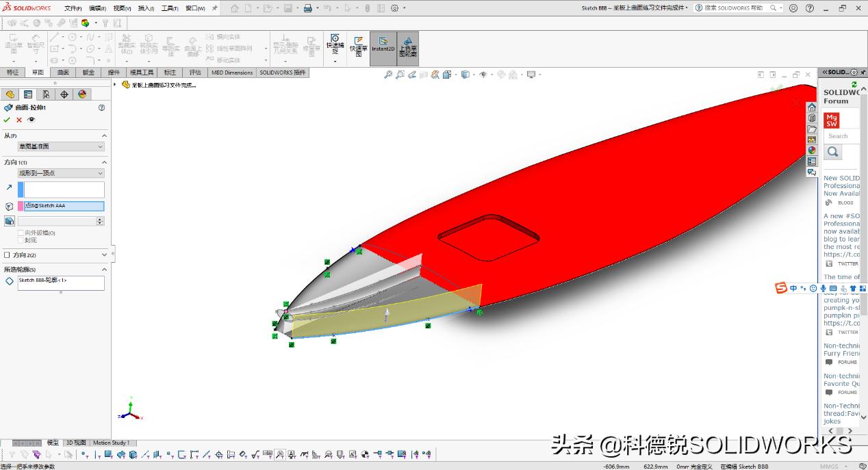
Task: Pin the menu bar with pushpin icon
Action: [x=214, y=8]
